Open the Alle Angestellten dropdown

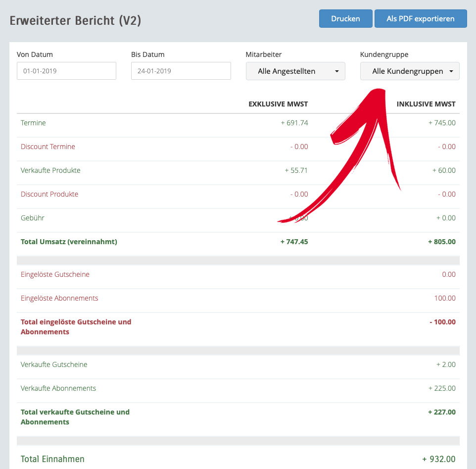[295, 71]
